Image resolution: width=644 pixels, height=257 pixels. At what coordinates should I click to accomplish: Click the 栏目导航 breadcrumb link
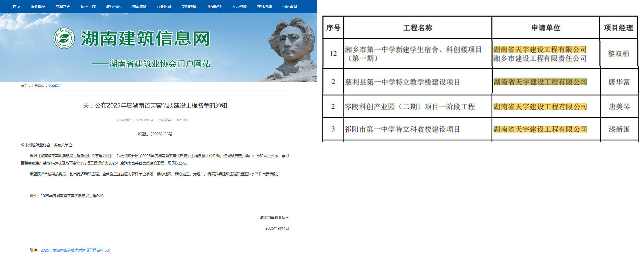pyautogui.click(x=38, y=86)
